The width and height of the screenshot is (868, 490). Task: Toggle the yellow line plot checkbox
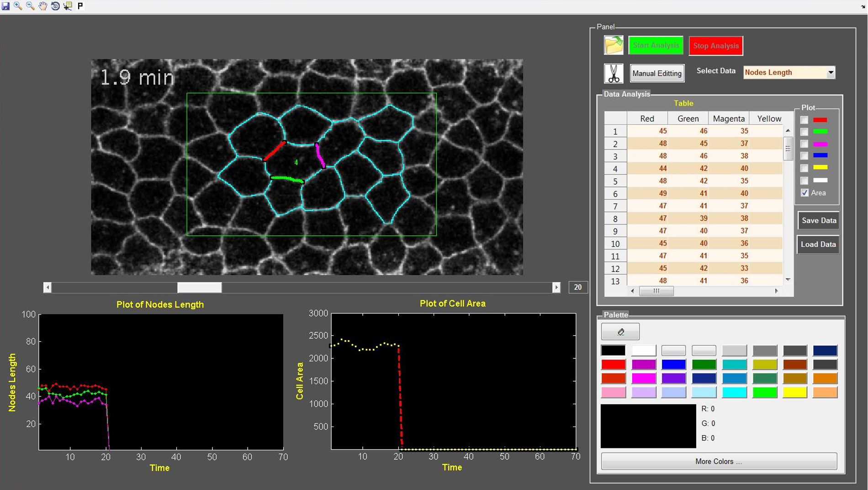tap(804, 168)
